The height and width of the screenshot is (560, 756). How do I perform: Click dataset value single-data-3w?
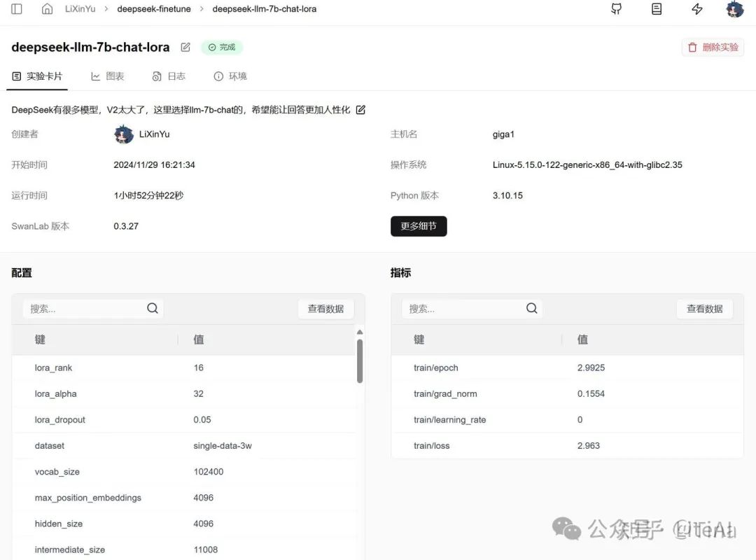(223, 446)
